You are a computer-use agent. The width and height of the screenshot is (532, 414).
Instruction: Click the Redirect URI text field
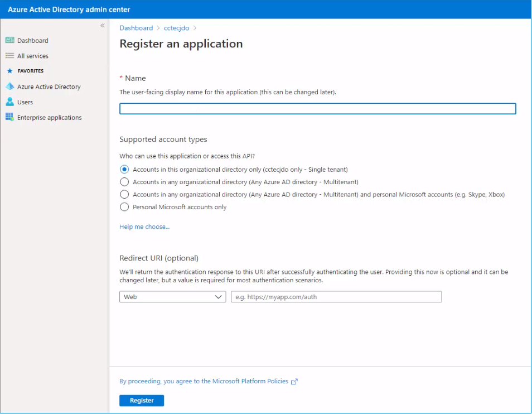[336, 297]
